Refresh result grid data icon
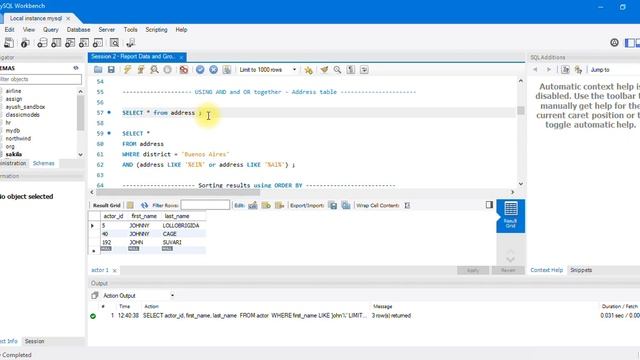The height and width of the screenshot is (360, 640). point(144,205)
